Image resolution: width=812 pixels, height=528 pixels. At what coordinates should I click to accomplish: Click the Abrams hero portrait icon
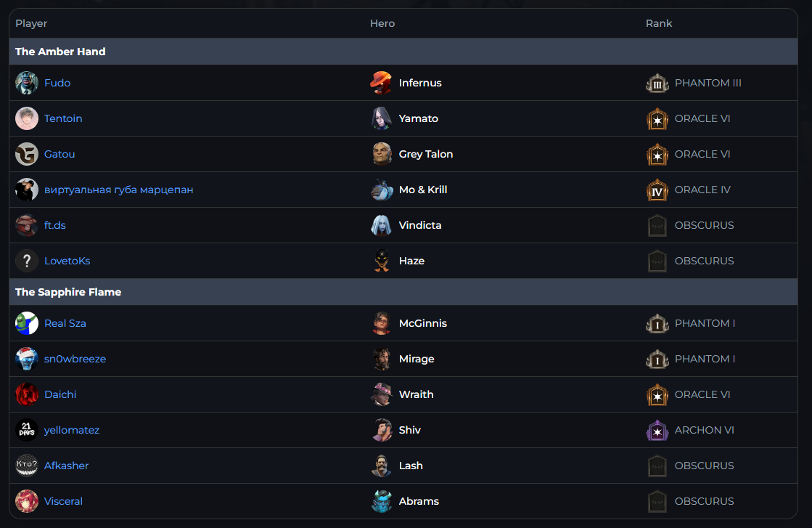point(382,501)
